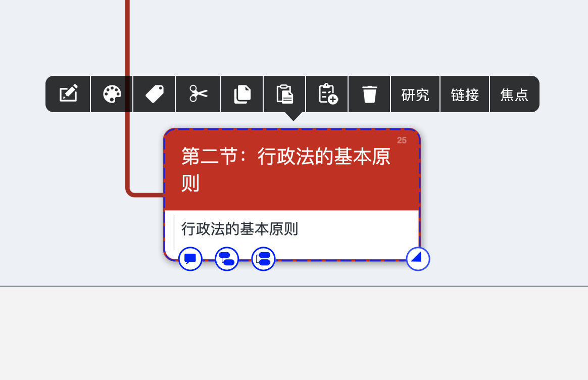Click the number 25 badge on card
The width and height of the screenshot is (588, 380).
[x=402, y=140]
